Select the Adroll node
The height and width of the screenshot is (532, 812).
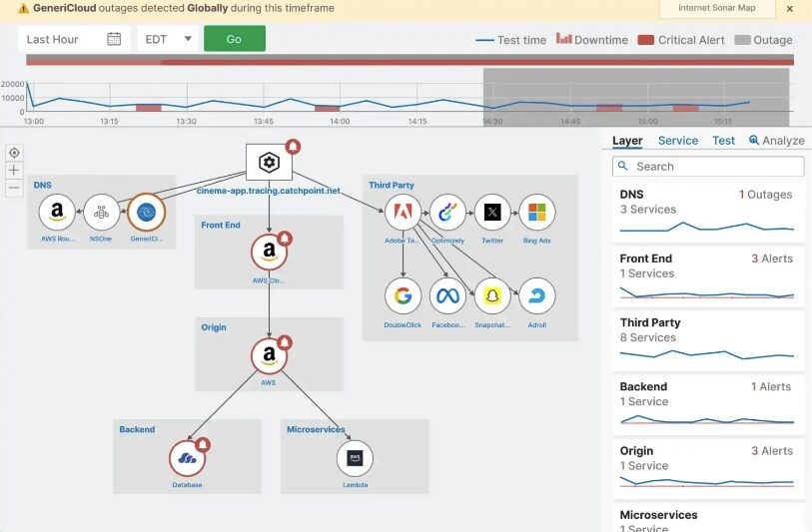point(537,296)
